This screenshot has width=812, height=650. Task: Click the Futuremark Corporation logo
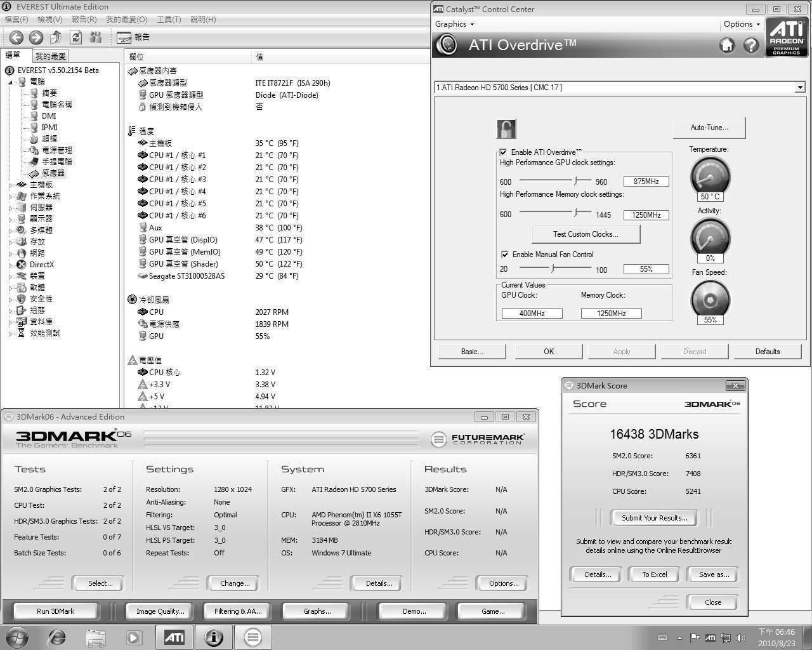click(x=478, y=439)
